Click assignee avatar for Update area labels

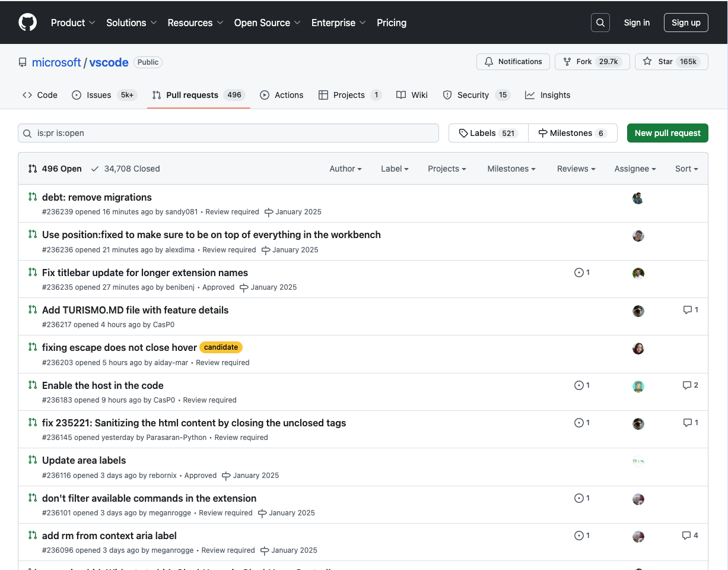click(x=638, y=461)
